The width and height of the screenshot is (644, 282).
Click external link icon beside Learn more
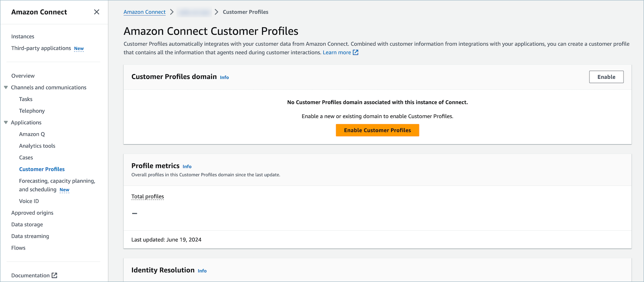[x=356, y=53]
